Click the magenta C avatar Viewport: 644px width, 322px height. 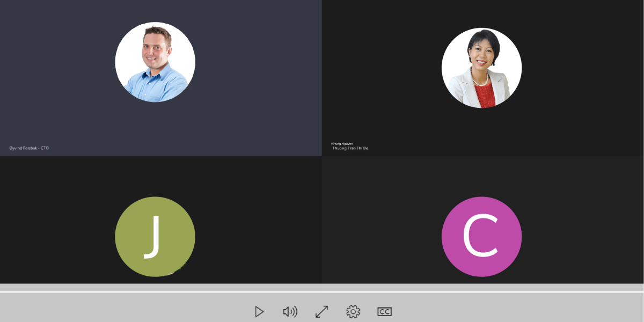pos(481,237)
